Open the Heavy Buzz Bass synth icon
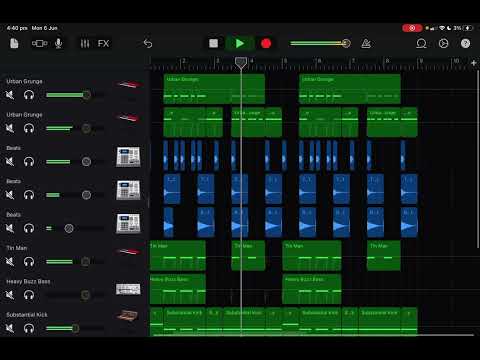The width and height of the screenshot is (480, 360). tap(128, 289)
